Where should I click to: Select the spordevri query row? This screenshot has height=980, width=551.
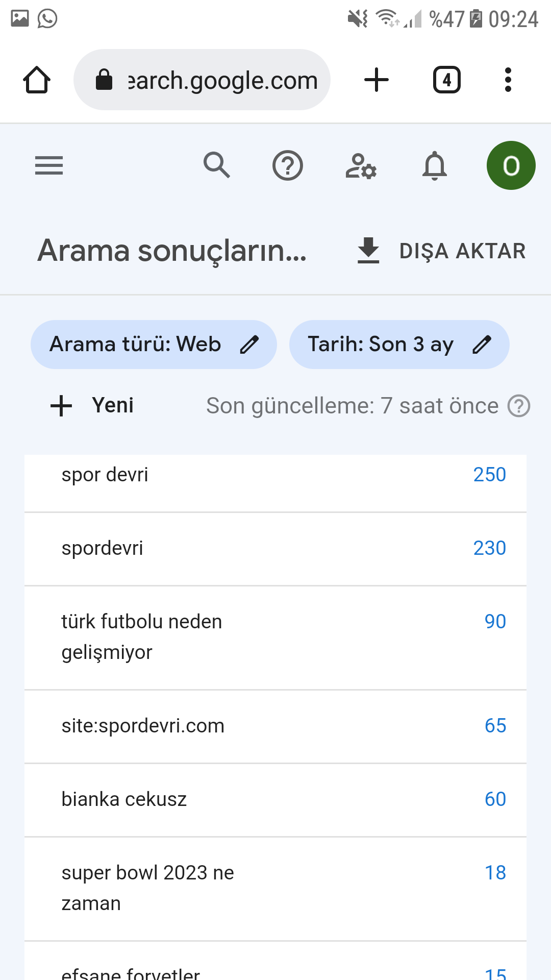[275, 549]
